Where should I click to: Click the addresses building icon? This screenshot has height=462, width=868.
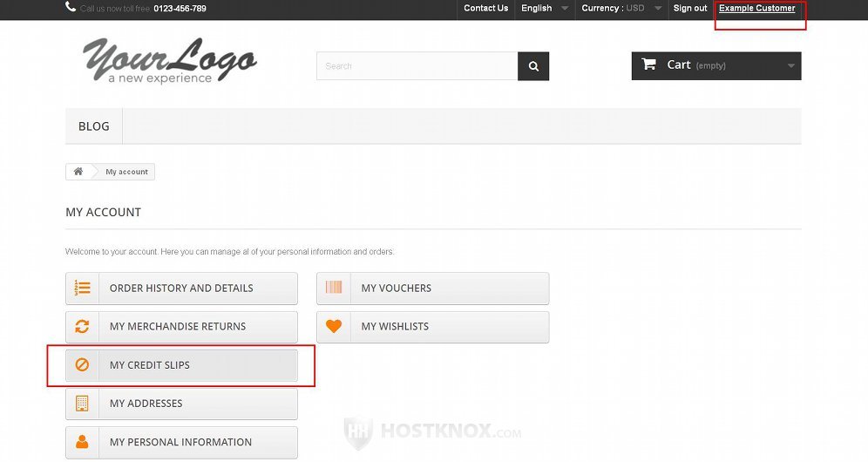[83, 404]
